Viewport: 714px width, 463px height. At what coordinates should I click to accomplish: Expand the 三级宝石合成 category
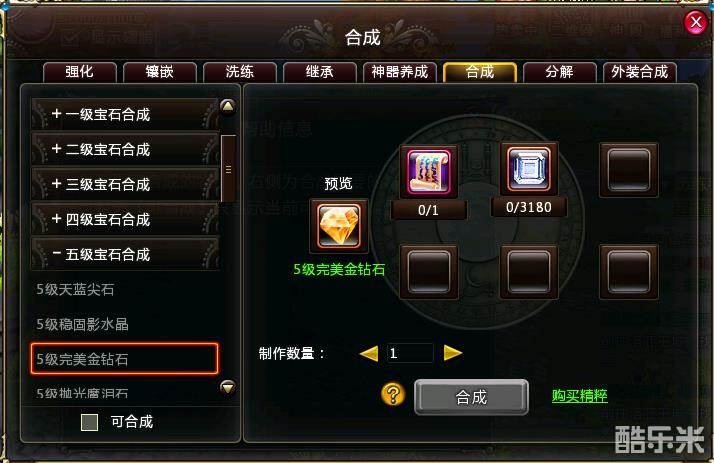(125, 184)
